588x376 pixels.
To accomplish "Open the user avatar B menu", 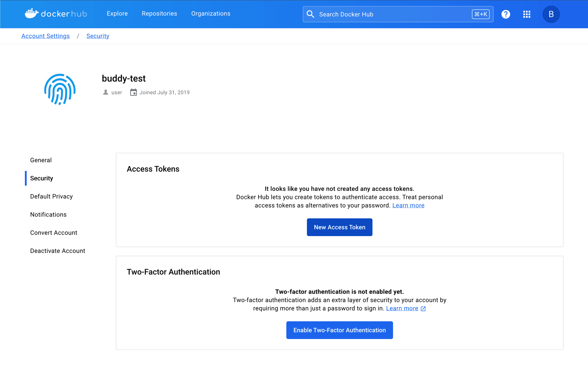I will (551, 14).
